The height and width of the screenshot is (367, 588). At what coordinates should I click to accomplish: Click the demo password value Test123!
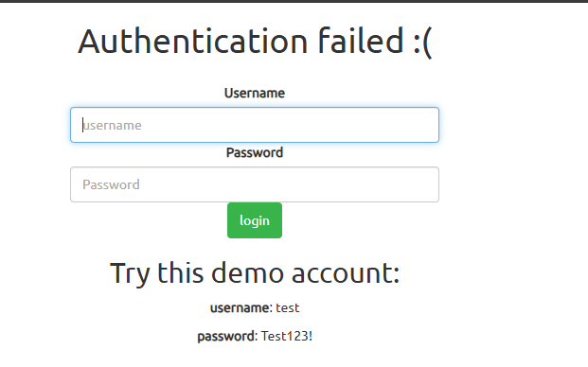coord(287,336)
